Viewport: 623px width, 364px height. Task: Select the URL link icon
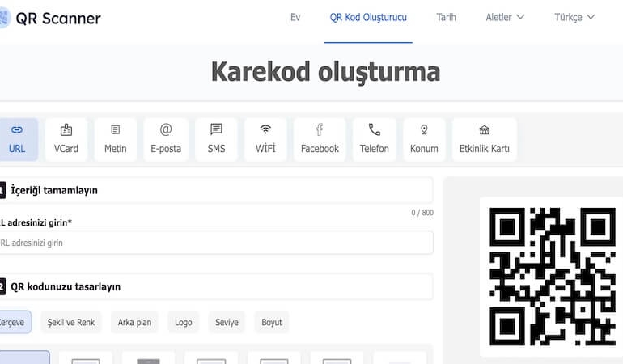pyautogui.click(x=17, y=130)
